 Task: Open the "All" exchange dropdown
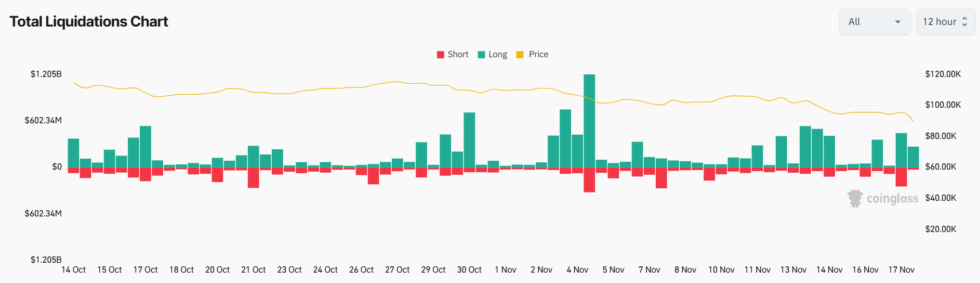click(874, 22)
